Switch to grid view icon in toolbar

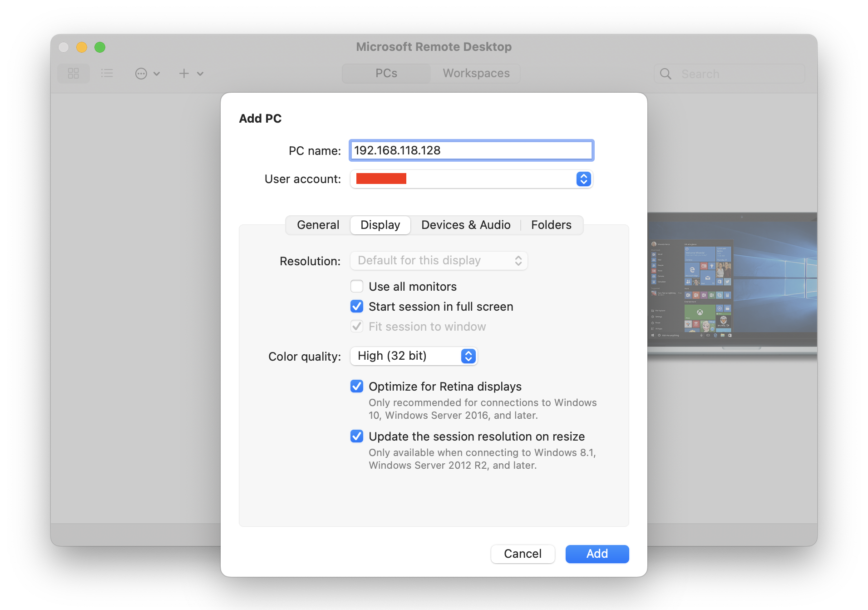74,73
